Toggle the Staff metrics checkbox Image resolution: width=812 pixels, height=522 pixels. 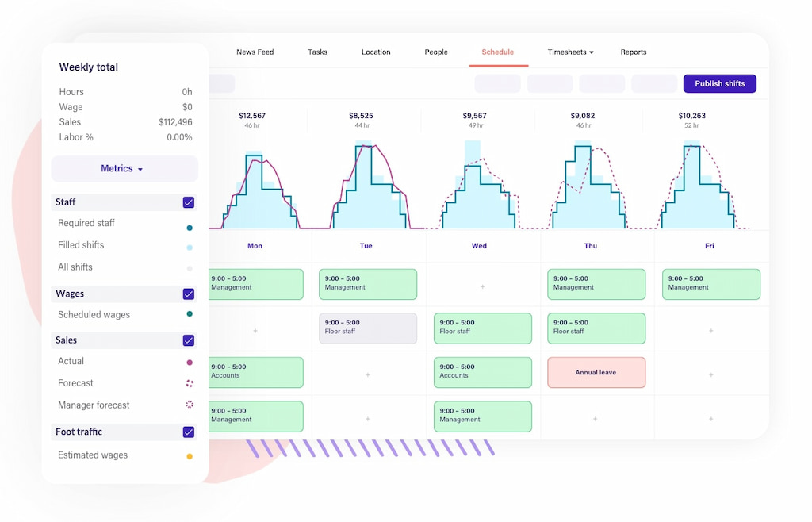[189, 202]
